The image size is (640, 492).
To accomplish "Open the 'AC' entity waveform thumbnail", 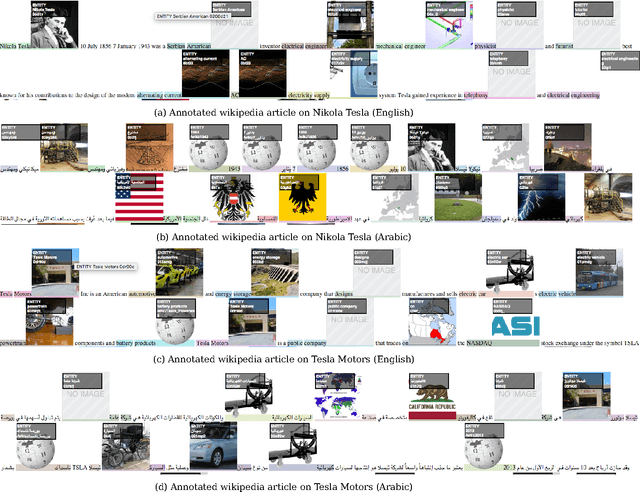I will pos(262,73).
